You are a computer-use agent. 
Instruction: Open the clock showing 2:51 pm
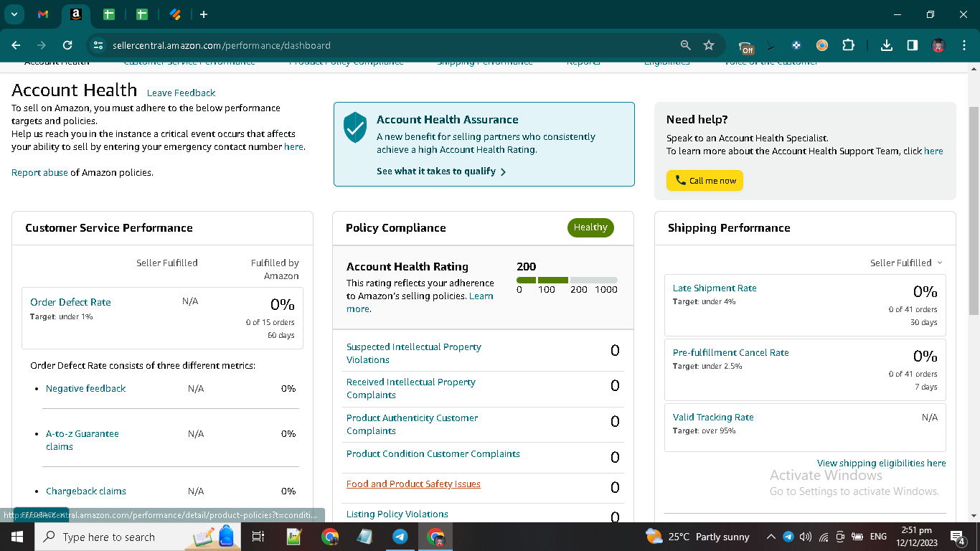(916, 537)
